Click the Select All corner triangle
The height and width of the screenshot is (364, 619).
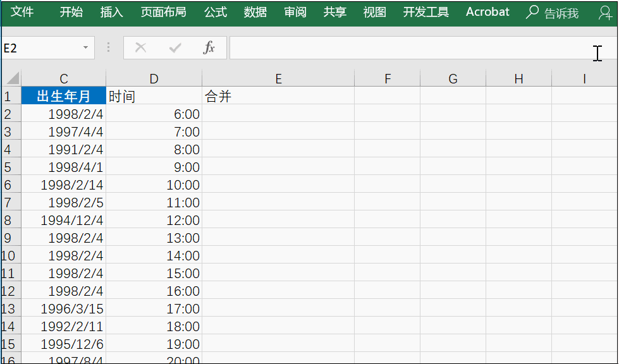coord(12,78)
